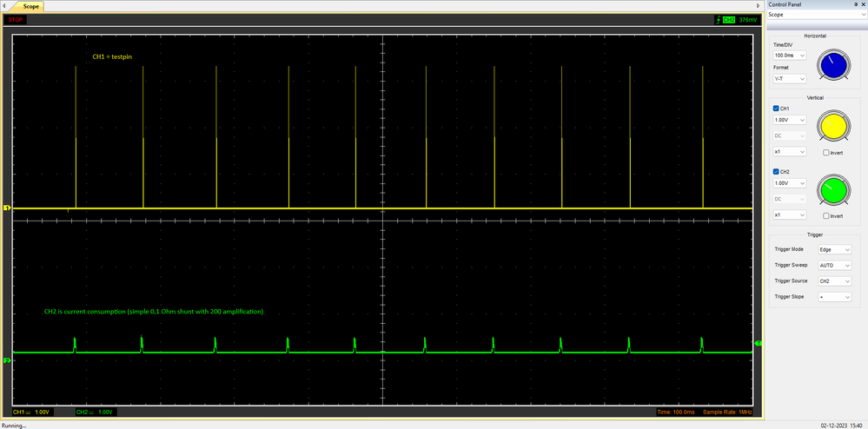This screenshot has width=868, height=429.
Task: Open the CH2 x1 probe dropdown
Action: tap(790, 214)
